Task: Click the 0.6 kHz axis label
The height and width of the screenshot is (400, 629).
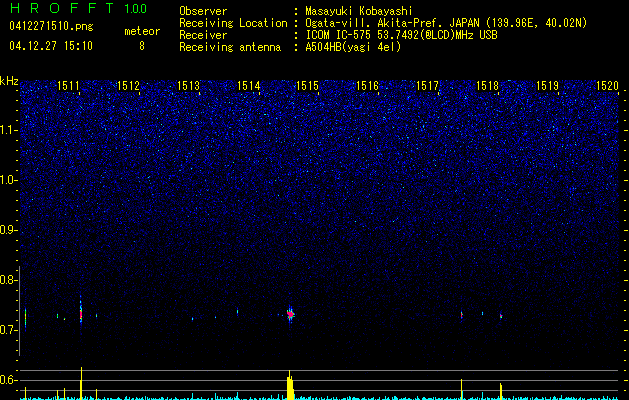Action: pyautogui.click(x=9, y=380)
